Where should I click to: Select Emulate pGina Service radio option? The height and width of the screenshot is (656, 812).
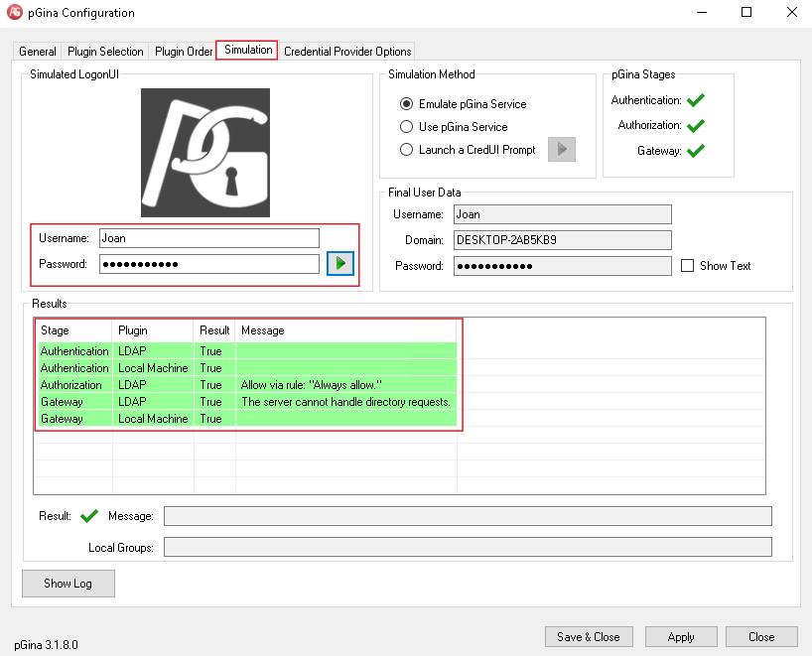(x=406, y=104)
